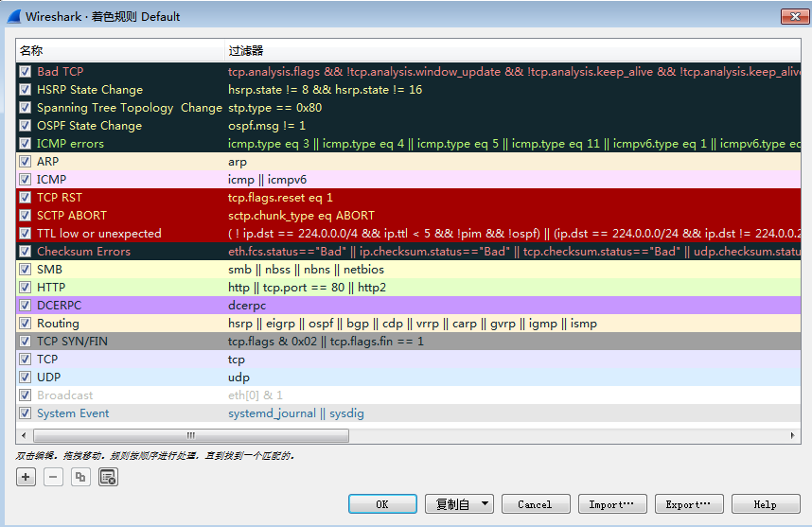This screenshot has width=812, height=527.
Task: Select the SMB rule name
Action: coord(49,270)
